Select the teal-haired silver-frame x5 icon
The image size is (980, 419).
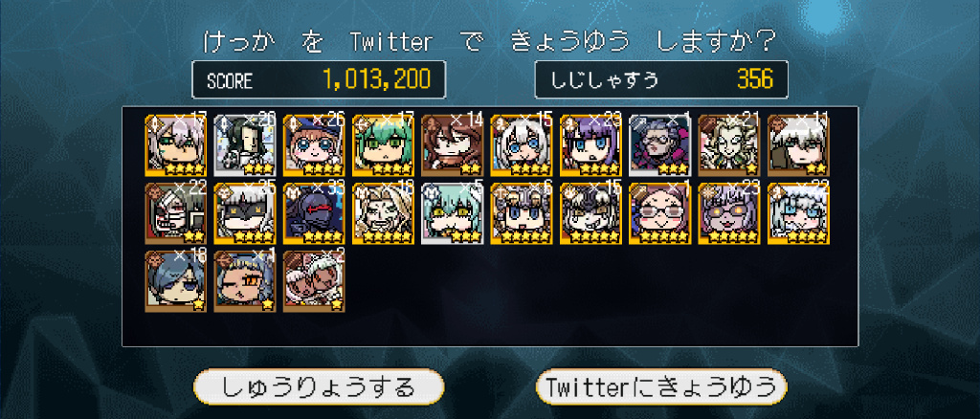(453, 213)
